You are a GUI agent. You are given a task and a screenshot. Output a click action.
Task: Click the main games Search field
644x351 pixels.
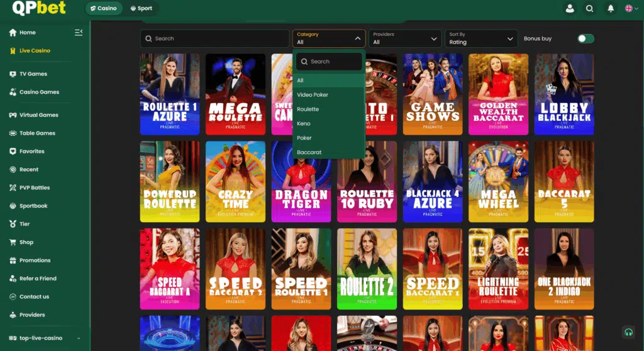[x=214, y=38]
